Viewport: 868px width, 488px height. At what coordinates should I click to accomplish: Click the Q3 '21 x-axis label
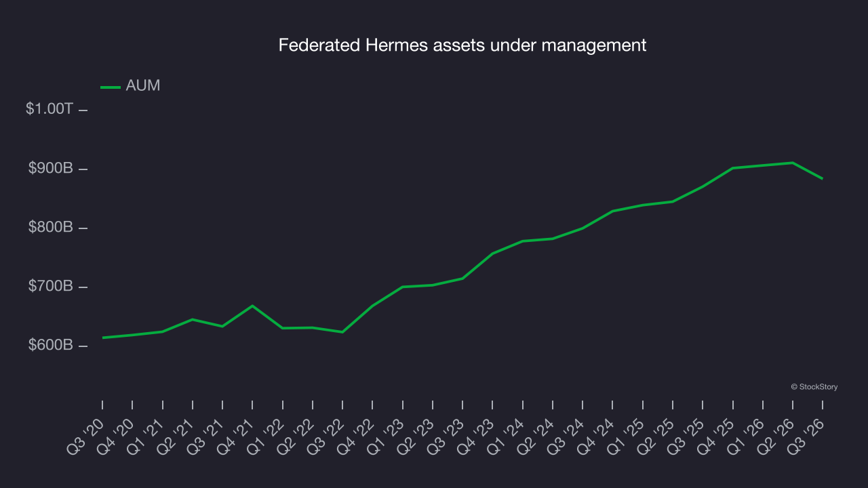tap(205, 436)
